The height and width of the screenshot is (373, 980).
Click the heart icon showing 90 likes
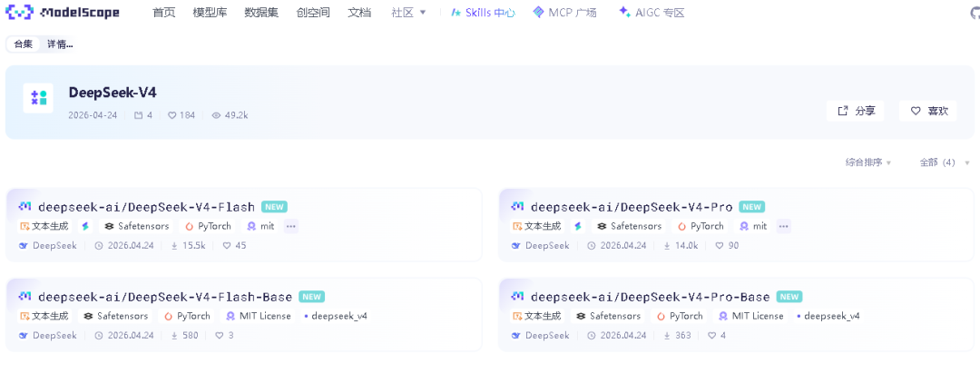click(x=720, y=246)
